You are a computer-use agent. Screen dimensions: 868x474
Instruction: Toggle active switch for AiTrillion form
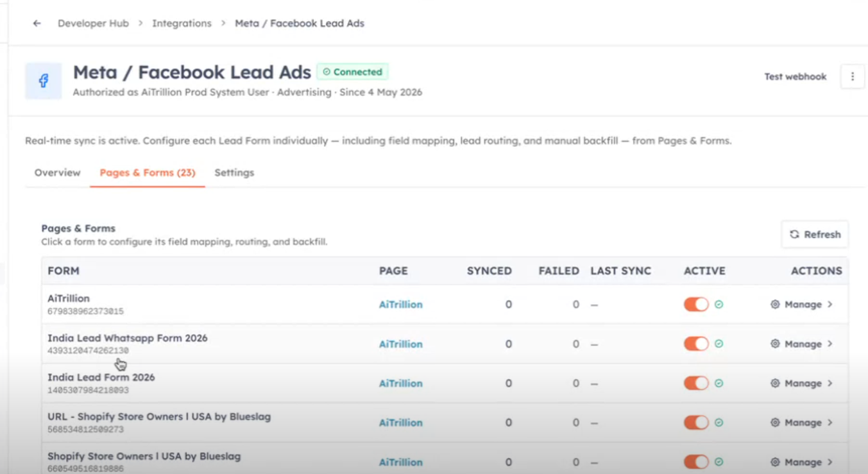click(696, 305)
